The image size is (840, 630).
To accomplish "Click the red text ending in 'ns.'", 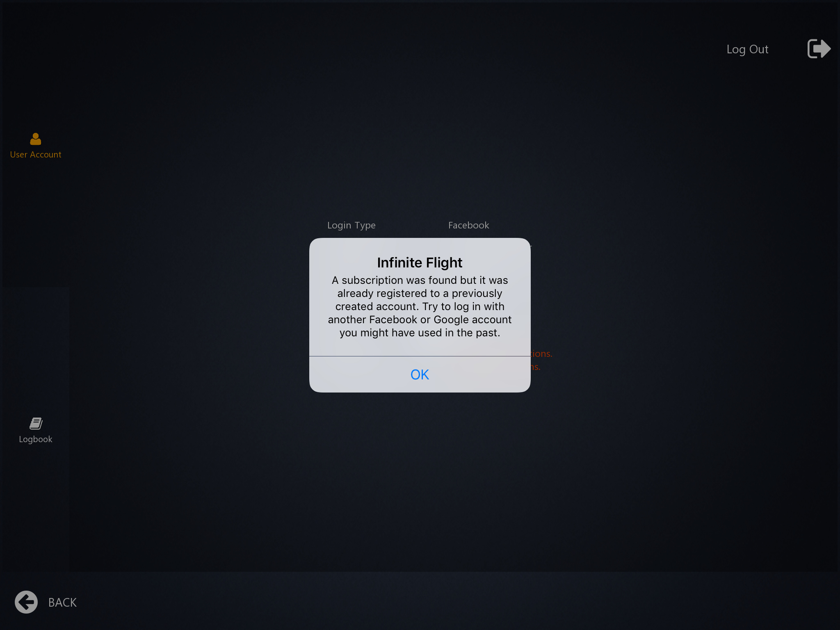I will pos(536,367).
